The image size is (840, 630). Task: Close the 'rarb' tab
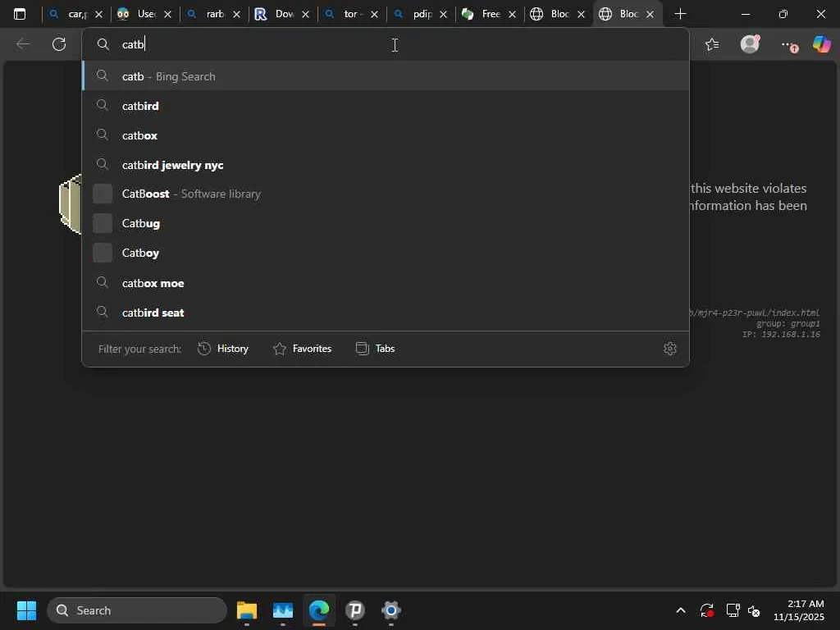pyautogui.click(x=237, y=15)
